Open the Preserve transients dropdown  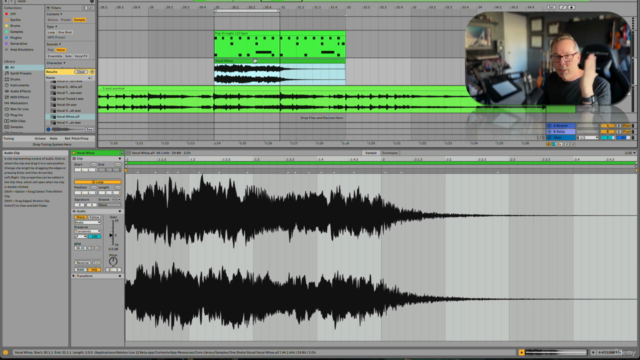[87, 231]
